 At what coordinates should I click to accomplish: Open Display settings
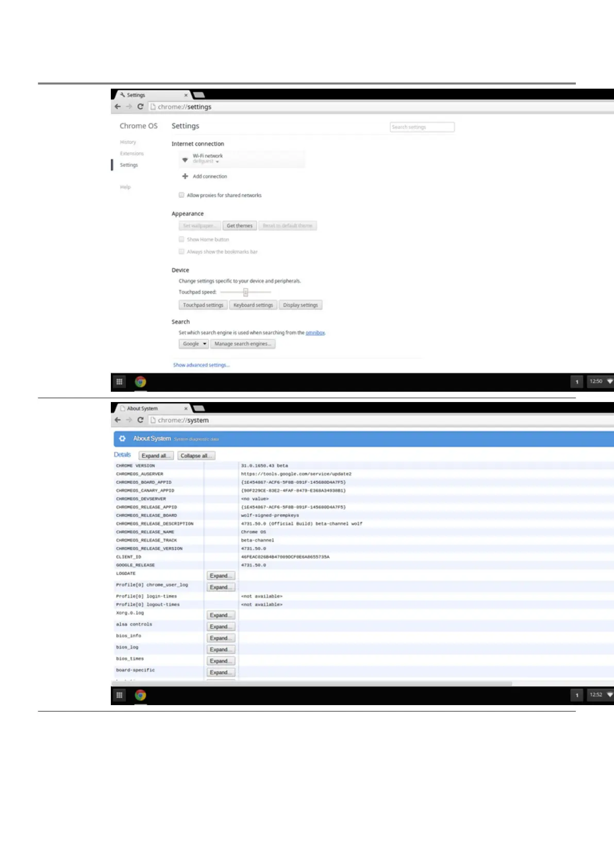click(x=301, y=305)
